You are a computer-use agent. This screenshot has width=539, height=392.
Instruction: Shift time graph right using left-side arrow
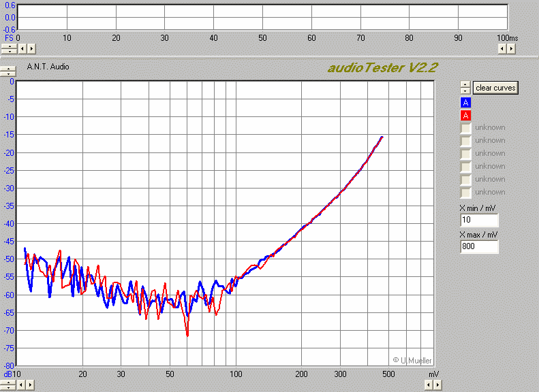(31, 49)
